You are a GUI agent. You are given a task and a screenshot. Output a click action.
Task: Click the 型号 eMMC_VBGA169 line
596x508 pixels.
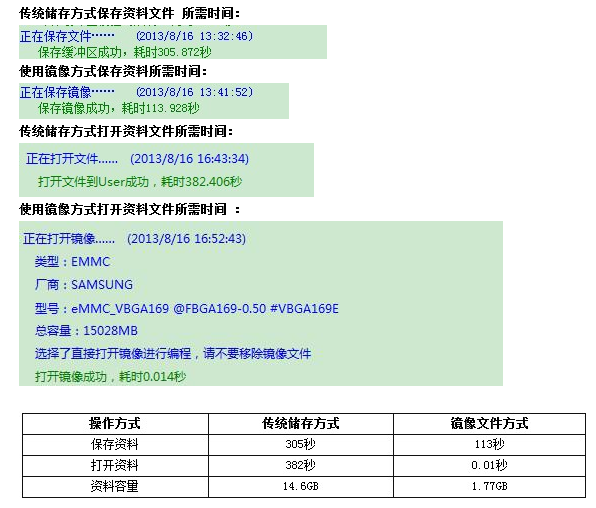(x=187, y=308)
